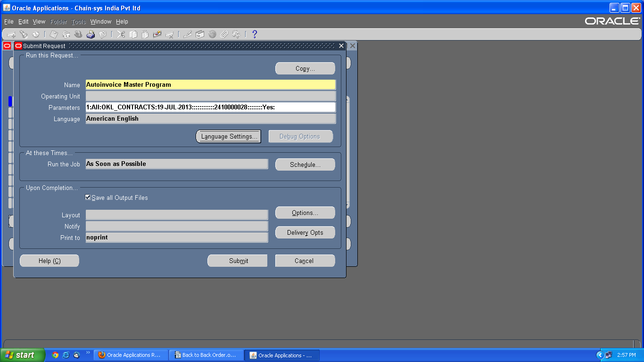Open the Folder menu
The width and height of the screenshot is (644, 362).
coord(59,22)
